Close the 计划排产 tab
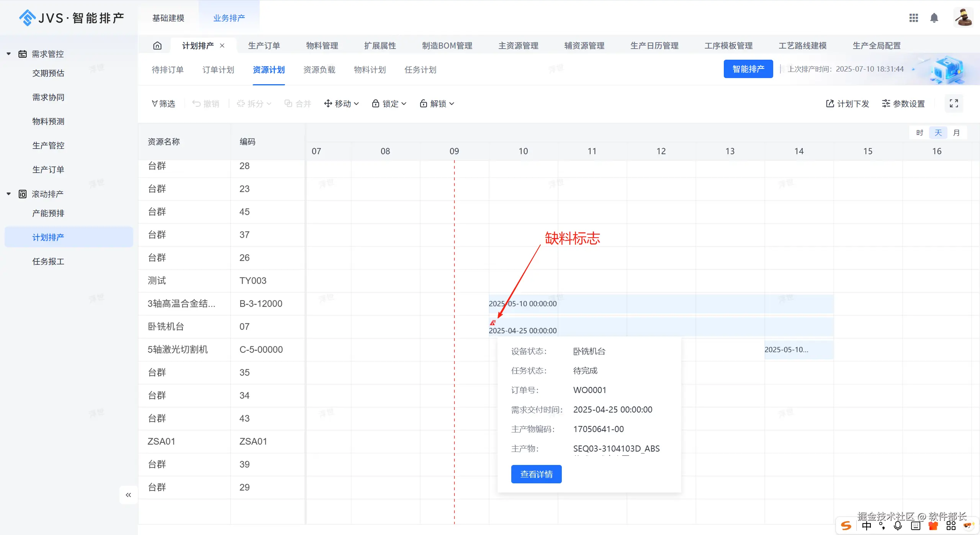Viewport: 980px width, 535px height. point(222,46)
